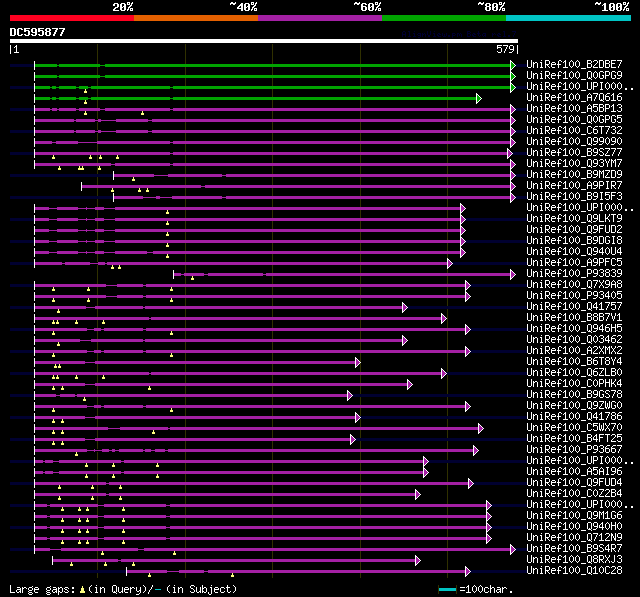The image size is (640, 597).
Task: Select the UniRef100_Q9ZWG0 label
Action: tap(574, 406)
